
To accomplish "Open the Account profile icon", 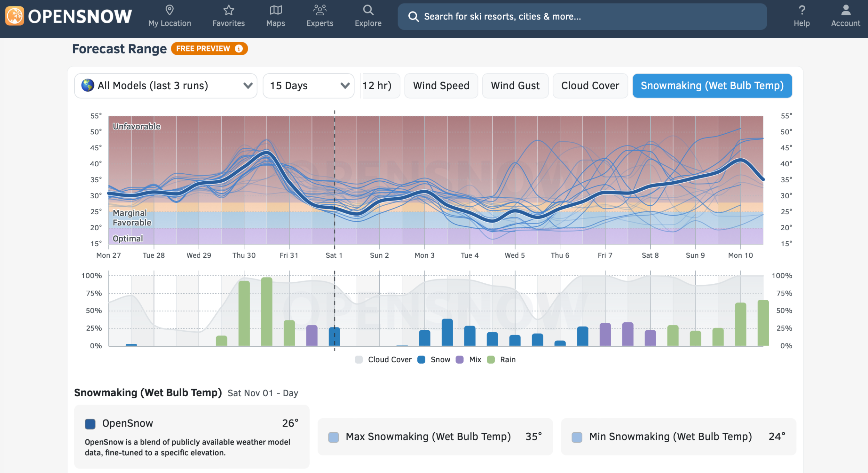I will [x=845, y=10].
